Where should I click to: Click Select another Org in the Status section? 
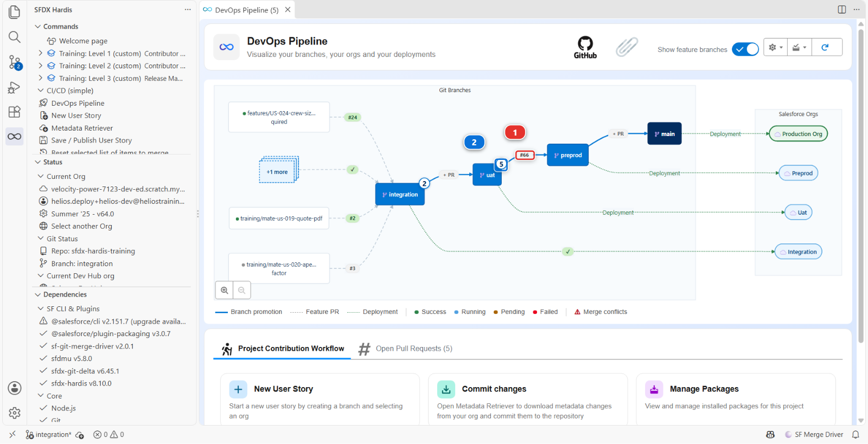81,226
